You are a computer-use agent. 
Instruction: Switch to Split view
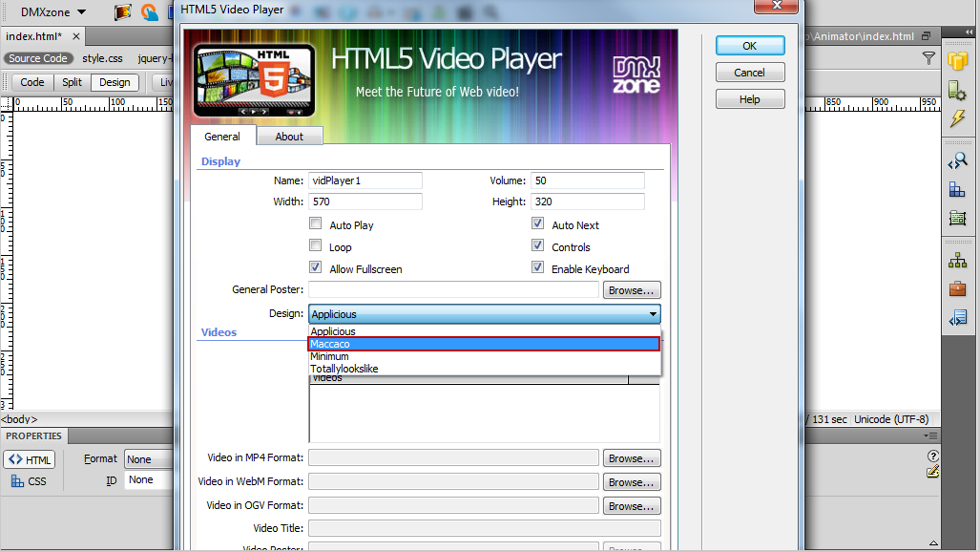[72, 82]
